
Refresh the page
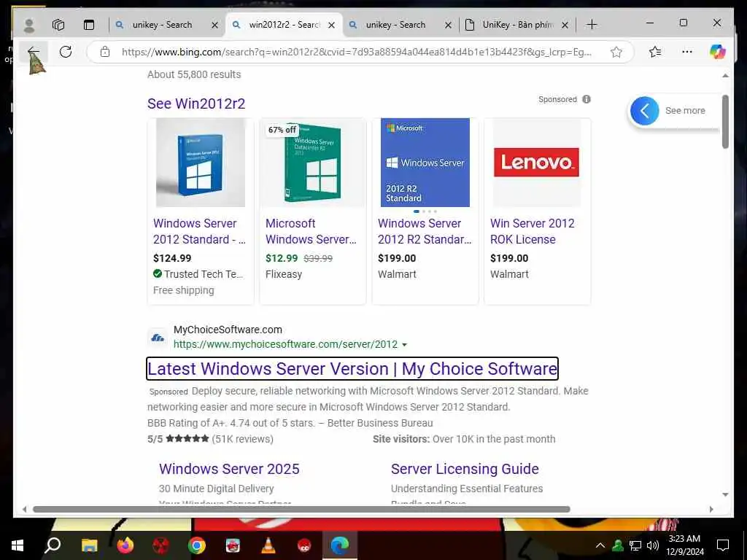66,52
